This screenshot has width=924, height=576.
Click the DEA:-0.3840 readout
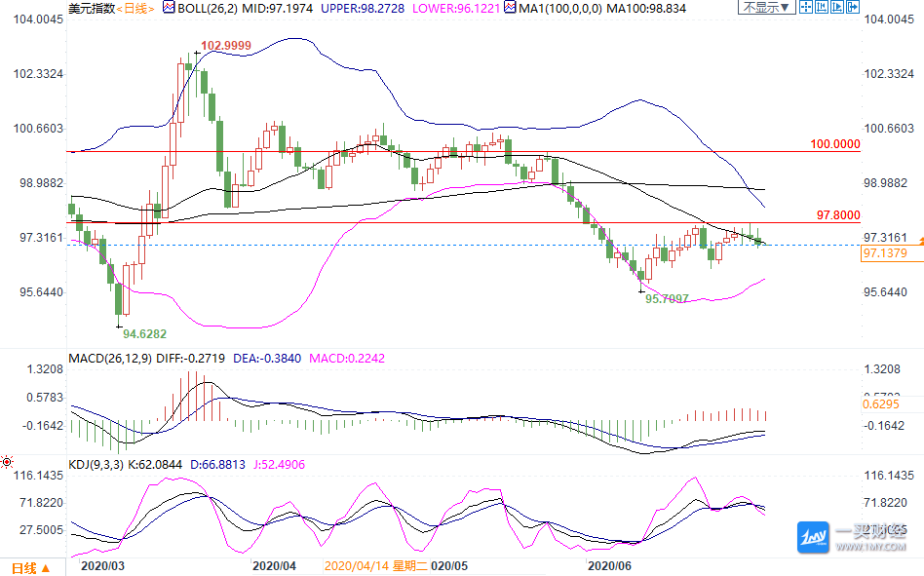[267, 358]
